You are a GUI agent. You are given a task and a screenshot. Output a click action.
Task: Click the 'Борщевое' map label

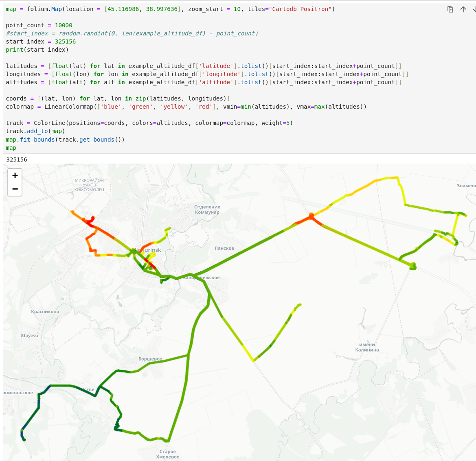150,359
